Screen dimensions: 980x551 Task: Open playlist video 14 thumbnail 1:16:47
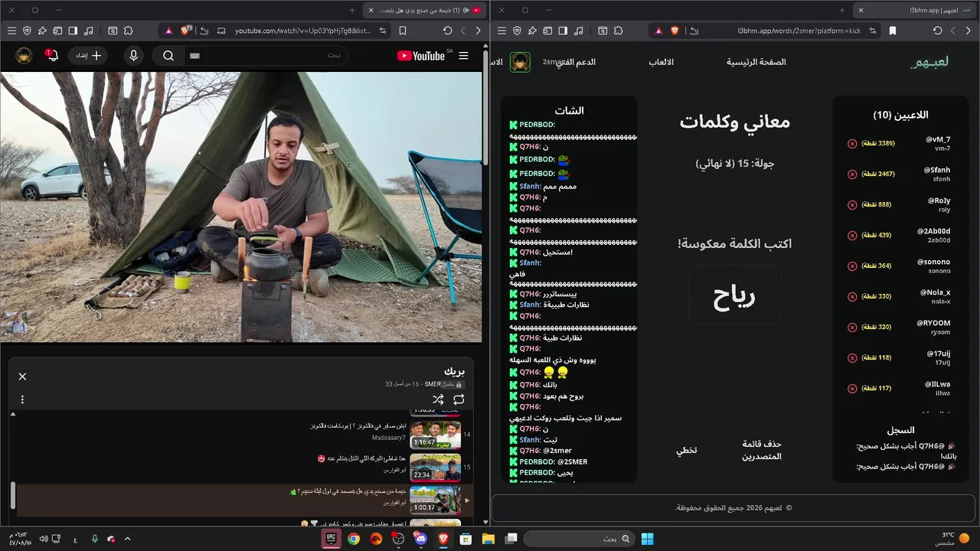pyautogui.click(x=435, y=435)
